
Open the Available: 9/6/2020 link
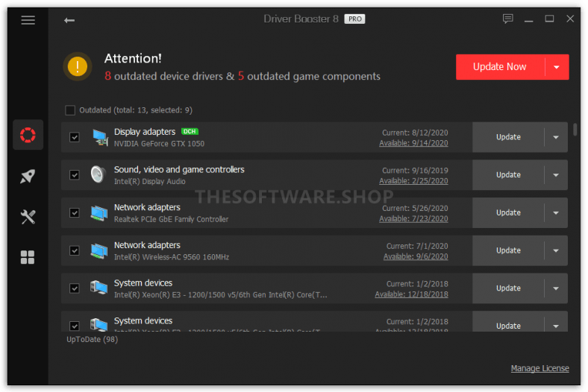pos(416,256)
